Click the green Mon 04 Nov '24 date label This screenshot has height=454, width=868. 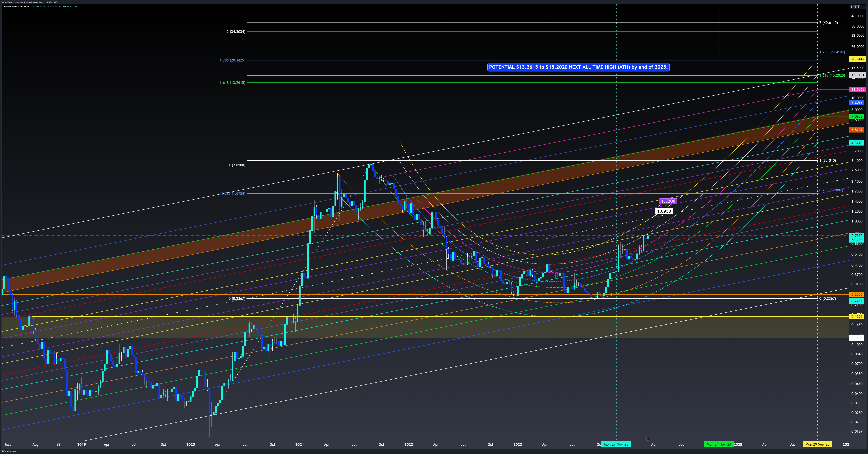719,444
